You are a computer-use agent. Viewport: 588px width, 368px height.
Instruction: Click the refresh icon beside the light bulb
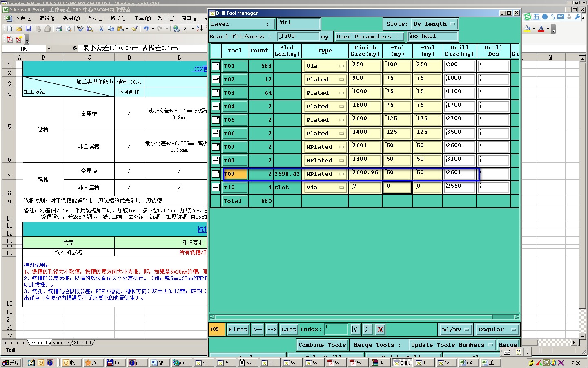point(368,329)
